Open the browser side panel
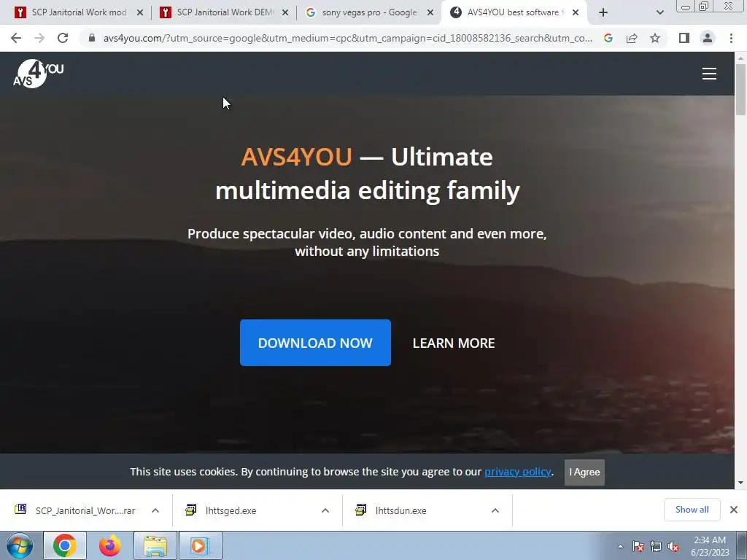Screen dimensions: 747x560 (x=684, y=38)
